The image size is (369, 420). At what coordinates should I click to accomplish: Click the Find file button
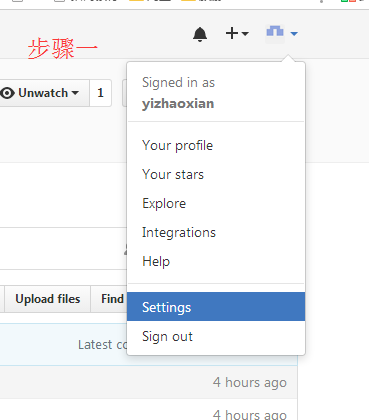coord(109,299)
